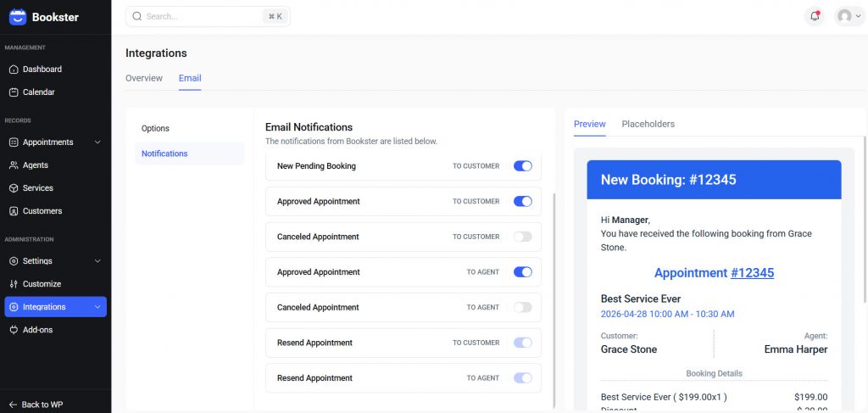Viewport: 868px width, 413px height.
Task: Click the Bookster logo icon
Action: (x=18, y=17)
